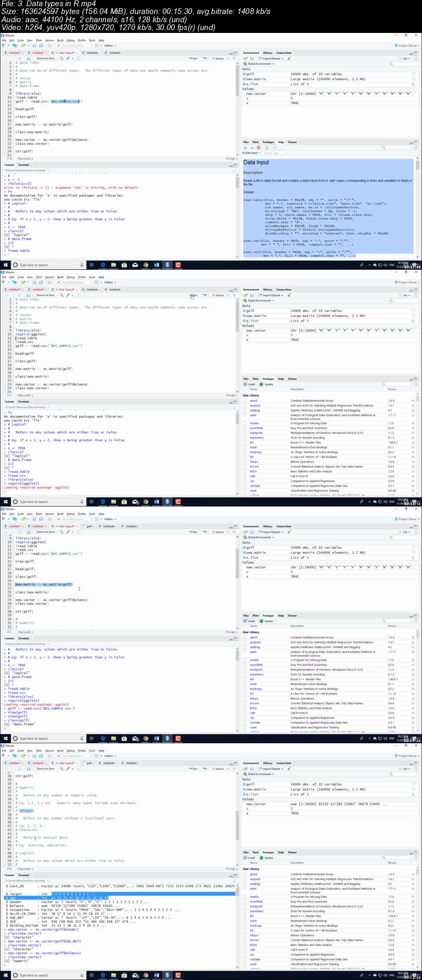Open the Addins dropdown in the 00:03:08 frame
Viewport: 422px width, 980px height.
coord(110,46)
